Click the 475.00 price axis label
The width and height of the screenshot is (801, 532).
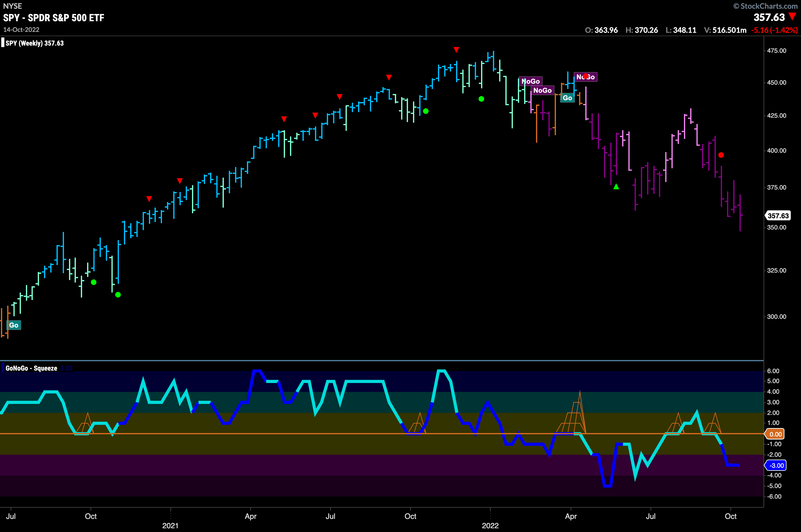(x=777, y=51)
